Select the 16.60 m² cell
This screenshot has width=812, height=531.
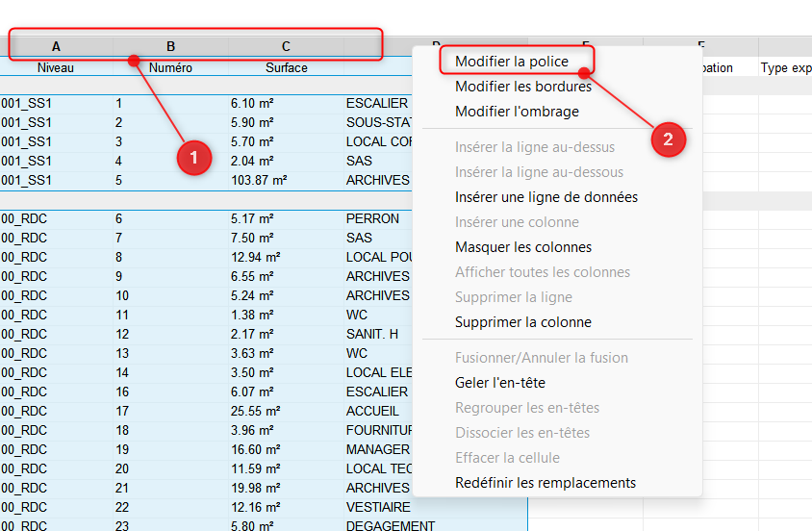(x=286, y=449)
